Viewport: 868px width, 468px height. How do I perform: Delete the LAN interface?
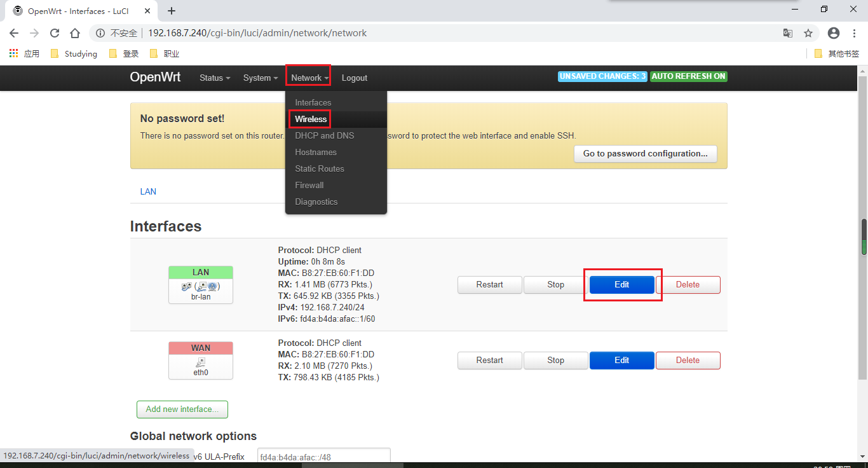(x=688, y=284)
